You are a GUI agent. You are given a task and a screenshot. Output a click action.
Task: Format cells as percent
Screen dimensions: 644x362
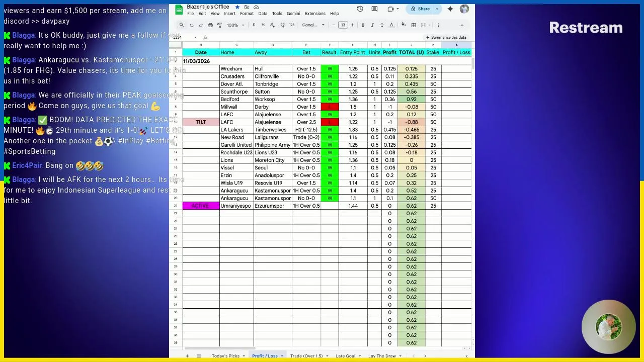tap(263, 25)
